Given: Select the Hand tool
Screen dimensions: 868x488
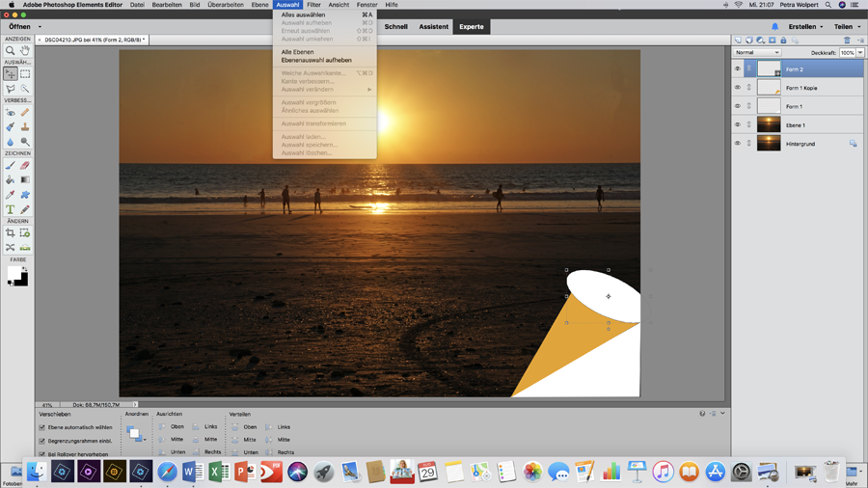Looking at the screenshot, I should [x=25, y=50].
